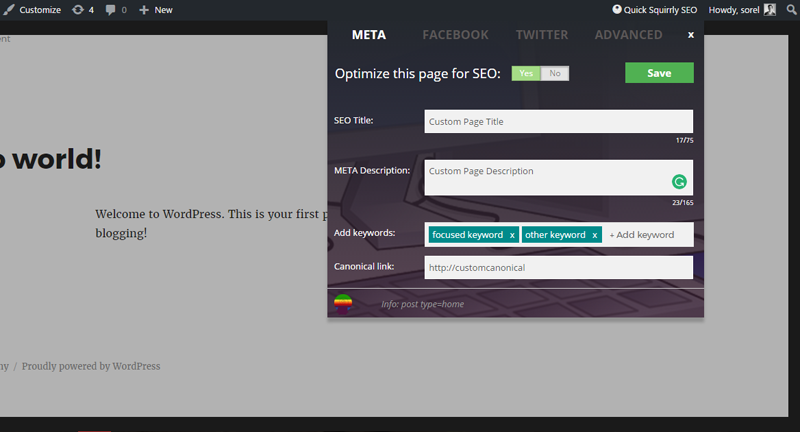Switch to the TWITTER tab
This screenshot has width=800, height=432.
tap(542, 35)
